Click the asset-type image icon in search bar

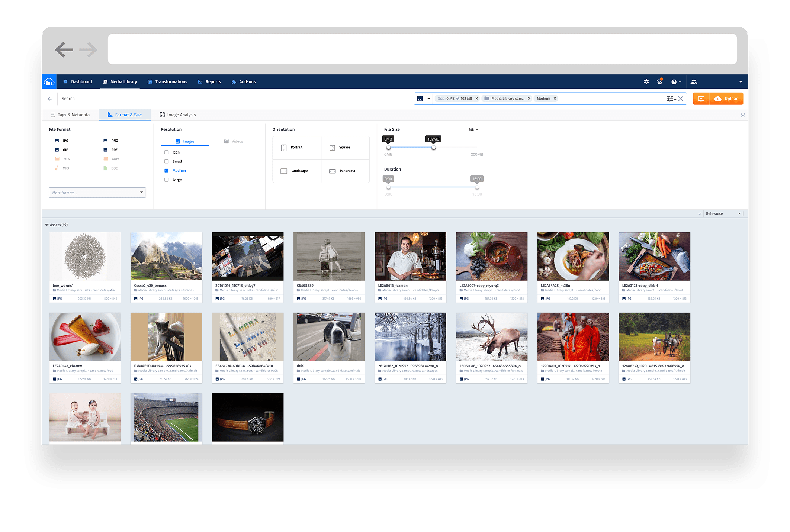(421, 98)
